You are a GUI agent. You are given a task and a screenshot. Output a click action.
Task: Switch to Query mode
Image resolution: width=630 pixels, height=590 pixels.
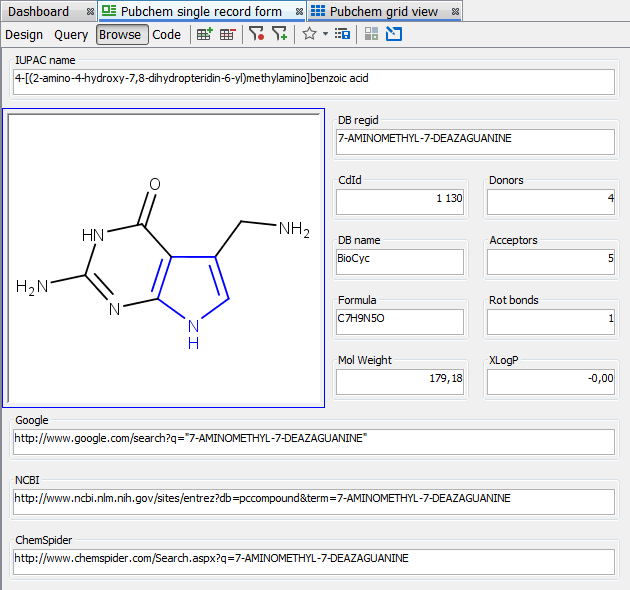pos(71,34)
